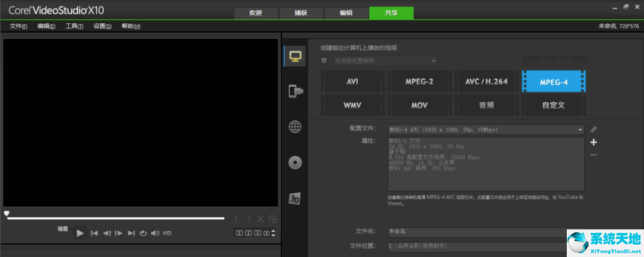
Task: Click the 项目 playback mode label
Action: [62, 229]
